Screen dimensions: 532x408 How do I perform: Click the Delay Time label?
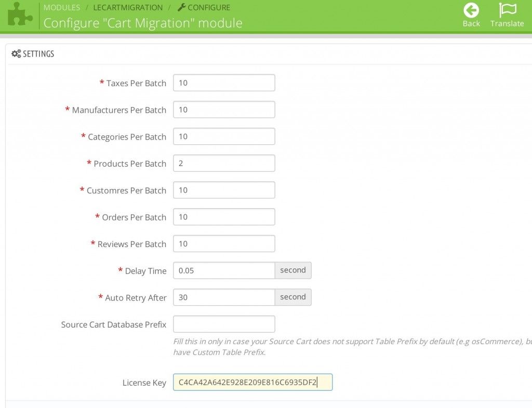(x=145, y=271)
